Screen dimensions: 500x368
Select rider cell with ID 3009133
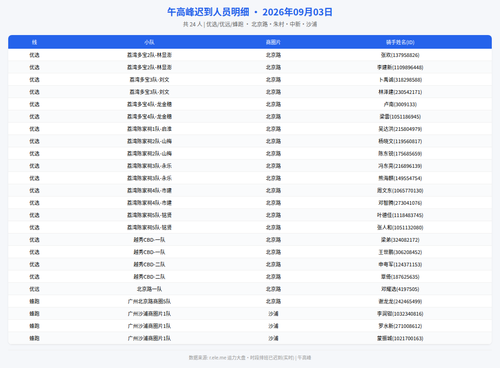[x=400, y=104]
